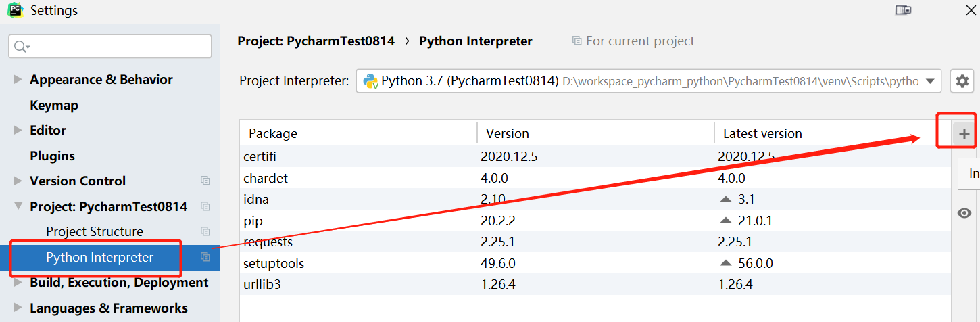
Task: Click the Project: PycharmTest0814 breadcrumb
Action: (316, 41)
